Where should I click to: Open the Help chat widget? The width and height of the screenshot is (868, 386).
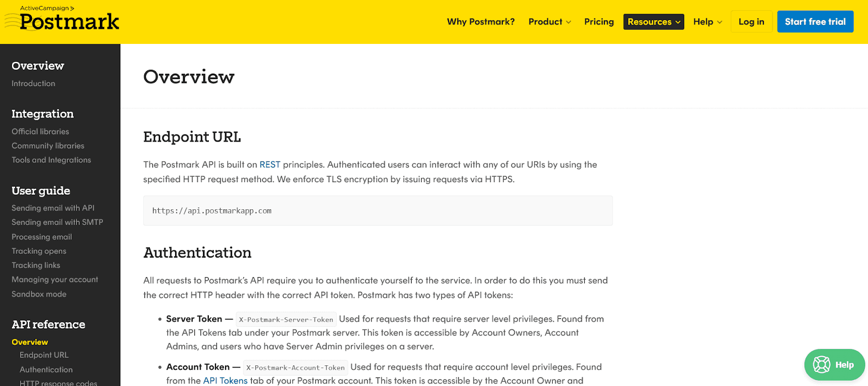click(834, 365)
